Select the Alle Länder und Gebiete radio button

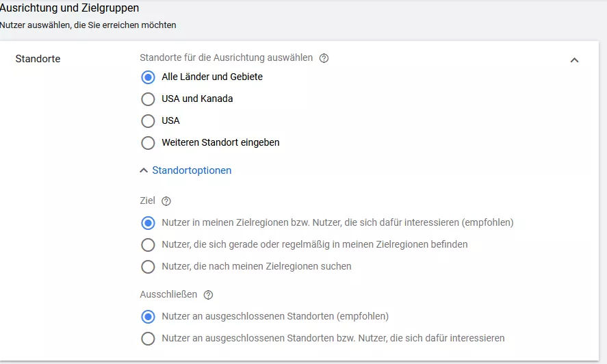[x=148, y=77]
